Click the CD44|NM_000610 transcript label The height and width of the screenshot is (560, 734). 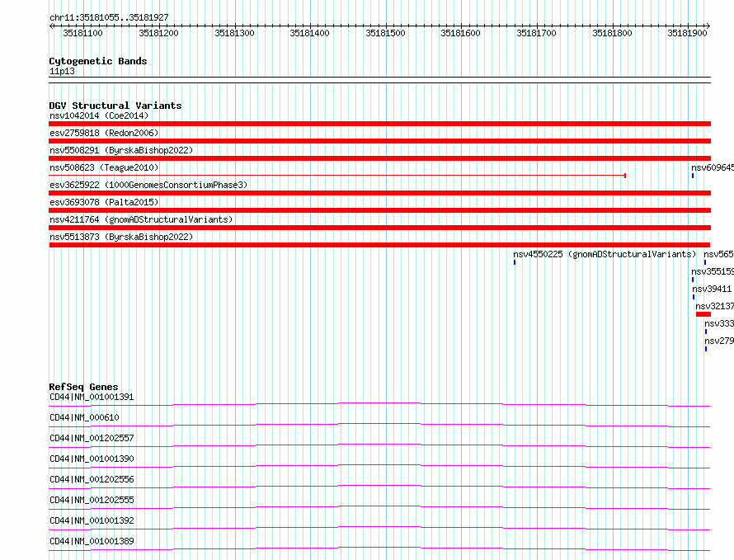tap(84, 417)
